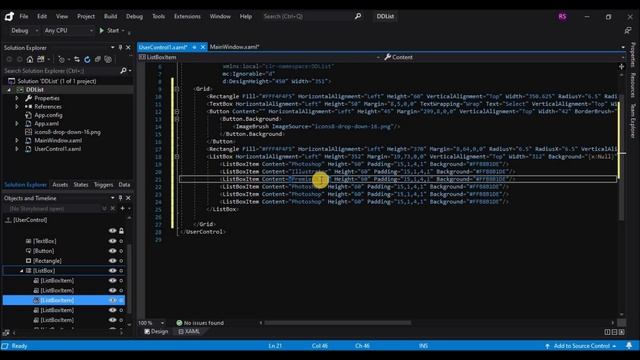This screenshot has width=640, height=360.
Task: Open the Build menu
Action: point(110,16)
